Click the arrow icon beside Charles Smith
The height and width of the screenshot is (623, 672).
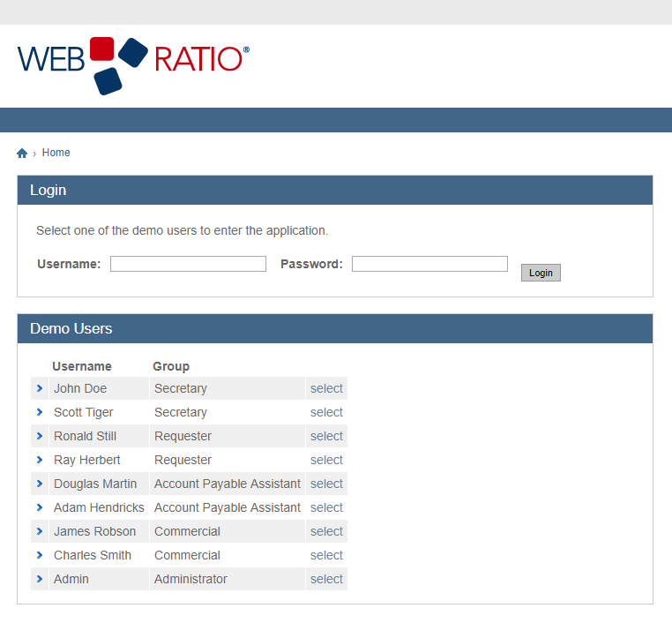pos(40,555)
